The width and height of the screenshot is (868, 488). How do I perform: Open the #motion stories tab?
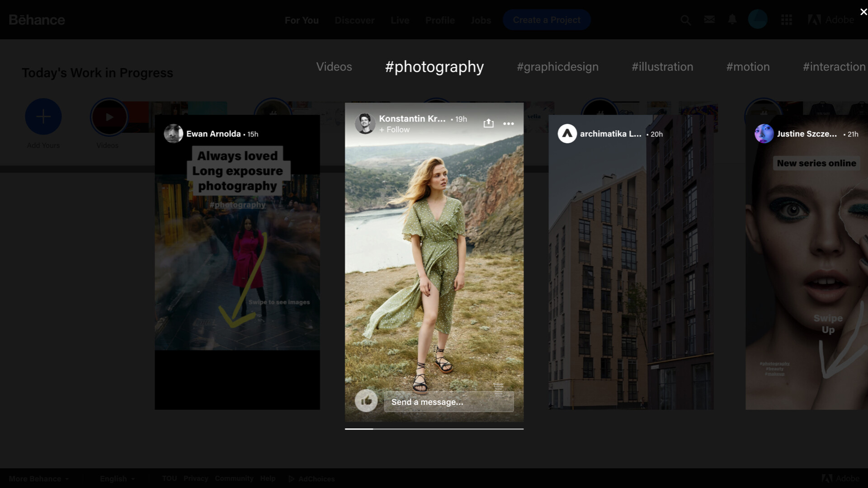click(748, 67)
